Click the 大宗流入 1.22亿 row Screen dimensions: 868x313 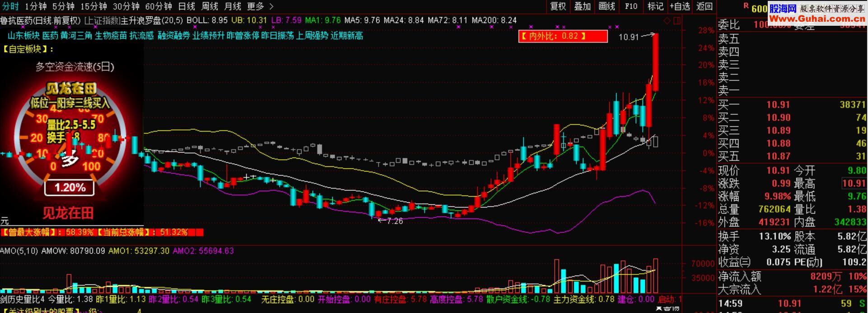792,289
